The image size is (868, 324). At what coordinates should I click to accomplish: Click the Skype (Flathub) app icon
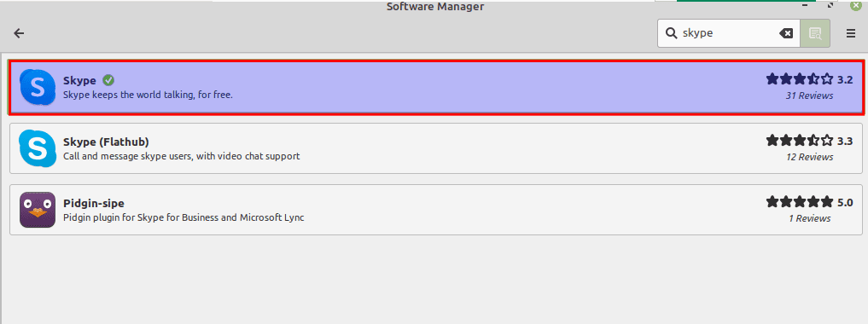pyautogui.click(x=37, y=148)
